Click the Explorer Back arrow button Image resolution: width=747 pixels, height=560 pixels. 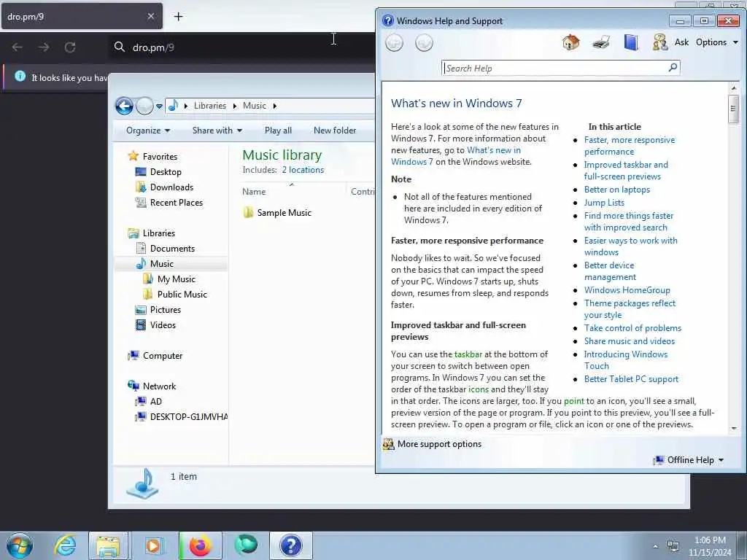[x=124, y=106]
